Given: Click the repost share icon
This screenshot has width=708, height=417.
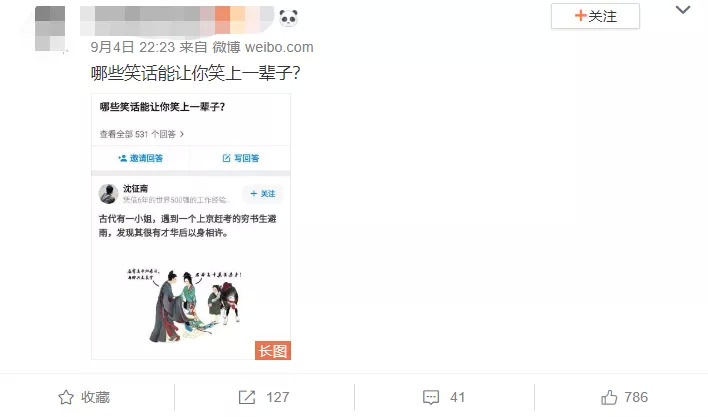Looking at the screenshot, I should [247, 397].
